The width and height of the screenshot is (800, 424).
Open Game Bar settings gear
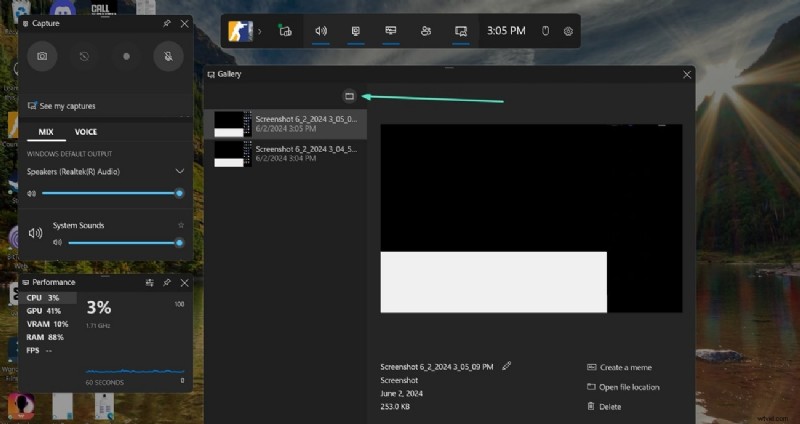tap(568, 31)
